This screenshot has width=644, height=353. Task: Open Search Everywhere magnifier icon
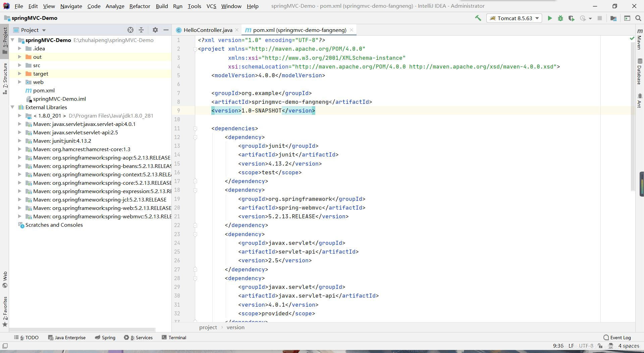(x=638, y=18)
